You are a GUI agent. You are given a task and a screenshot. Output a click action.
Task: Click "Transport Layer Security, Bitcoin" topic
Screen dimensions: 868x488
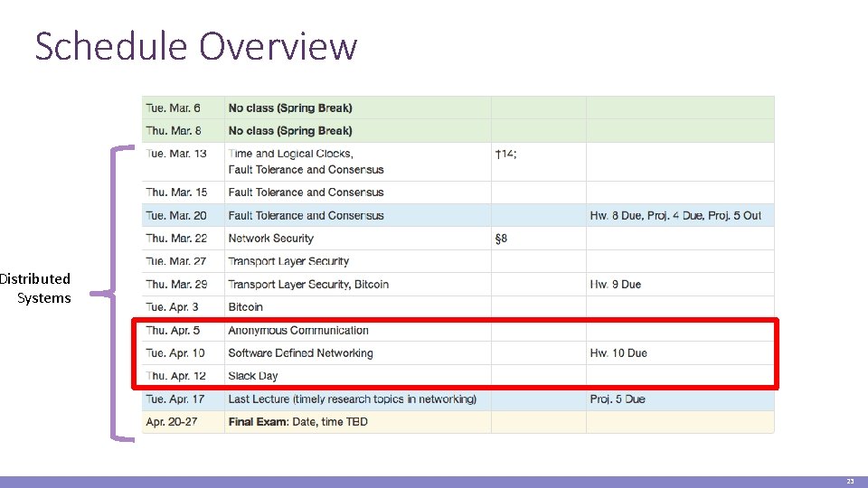click(x=308, y=284)
